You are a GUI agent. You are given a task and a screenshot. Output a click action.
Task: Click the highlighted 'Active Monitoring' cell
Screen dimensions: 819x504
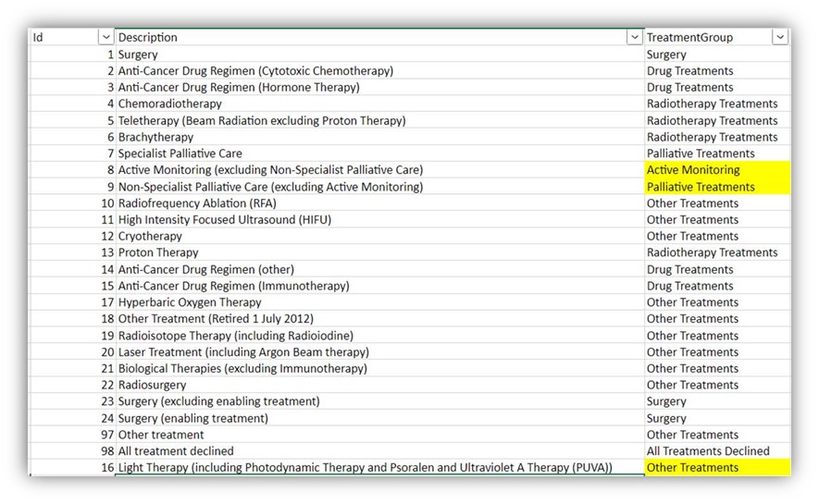pyautogui.click(x=718, y=170)
